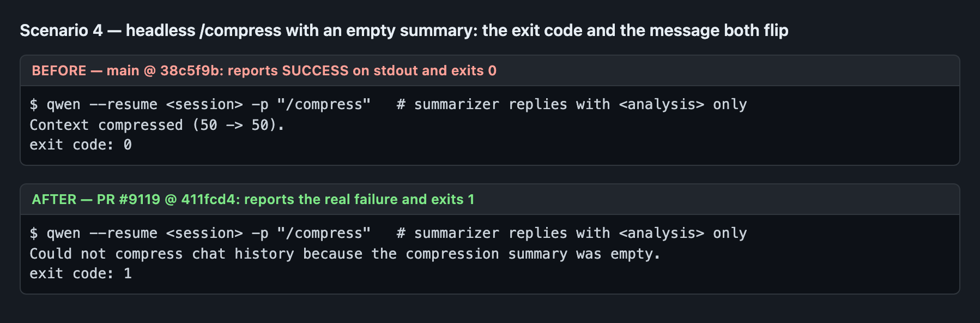Click 'exit code: 0' line
Image resolution: width=980 pixels, height=323 pixels.
[81, 145]
